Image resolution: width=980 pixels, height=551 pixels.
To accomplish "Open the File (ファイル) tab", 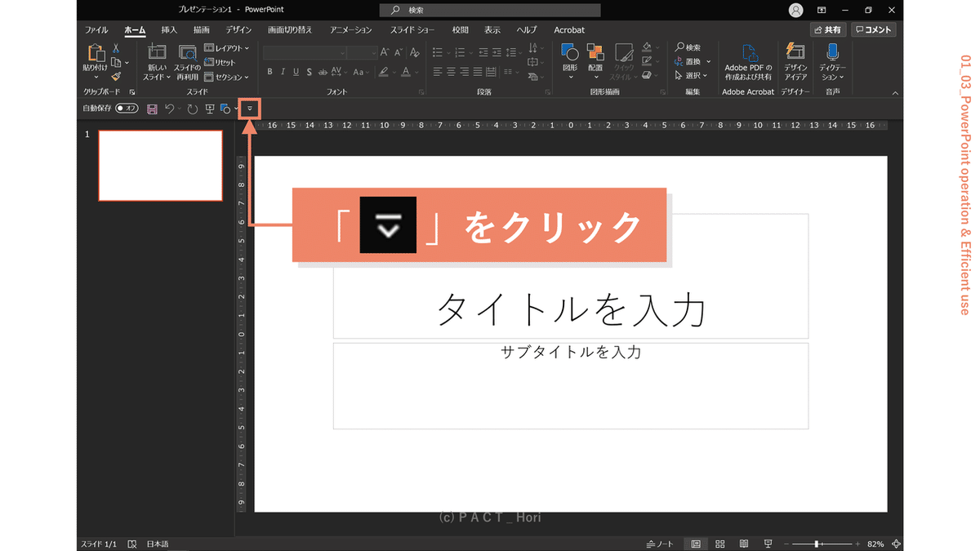I will pyautogui.click(x=96, y=29).
